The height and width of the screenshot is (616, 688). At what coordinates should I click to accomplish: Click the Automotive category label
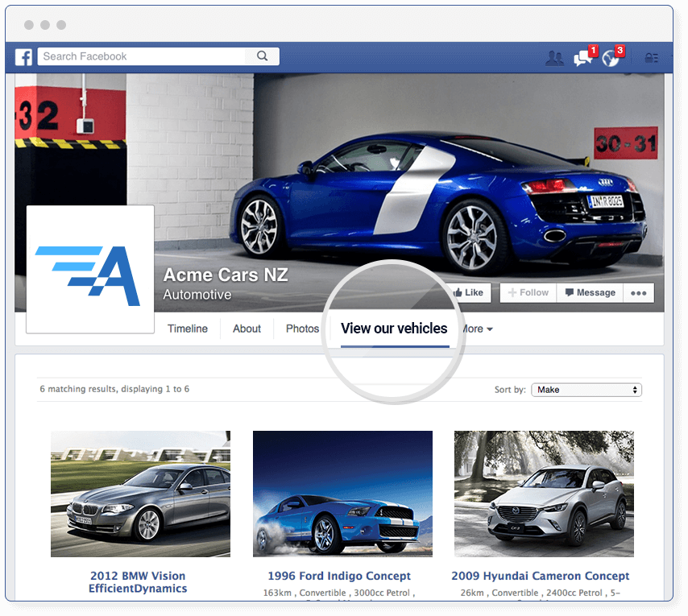point(197,295)
